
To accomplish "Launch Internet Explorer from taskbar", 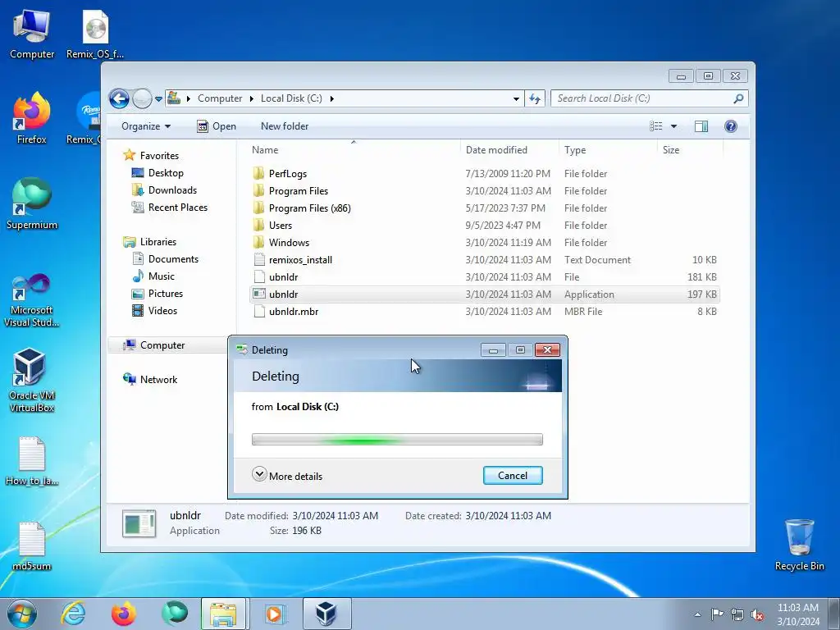I will 73,614.
